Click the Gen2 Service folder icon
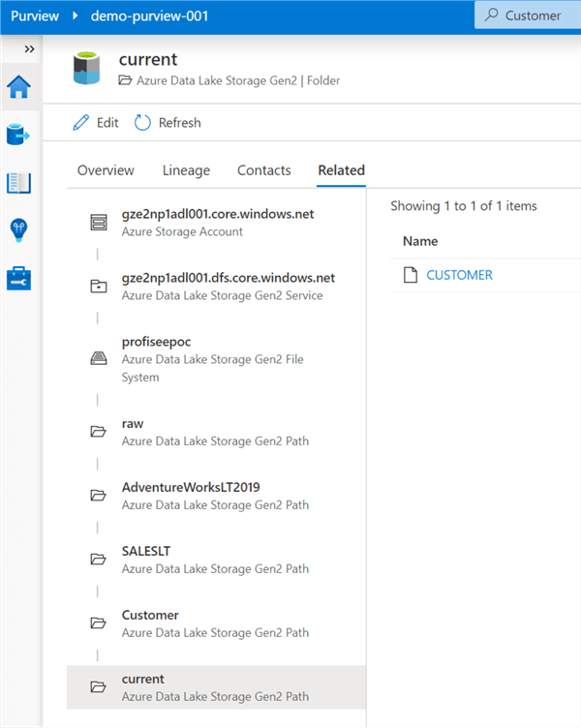581x728 pixels. 99,286
